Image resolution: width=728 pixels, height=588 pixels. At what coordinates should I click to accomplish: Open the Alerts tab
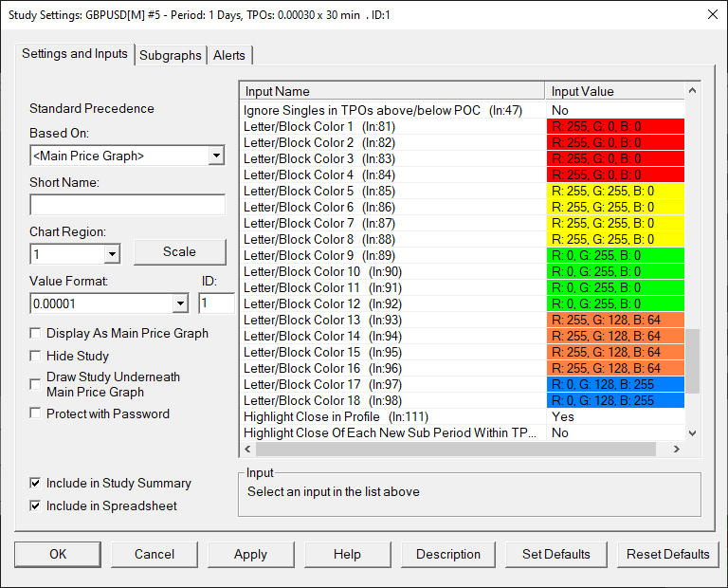coord(228,55)
